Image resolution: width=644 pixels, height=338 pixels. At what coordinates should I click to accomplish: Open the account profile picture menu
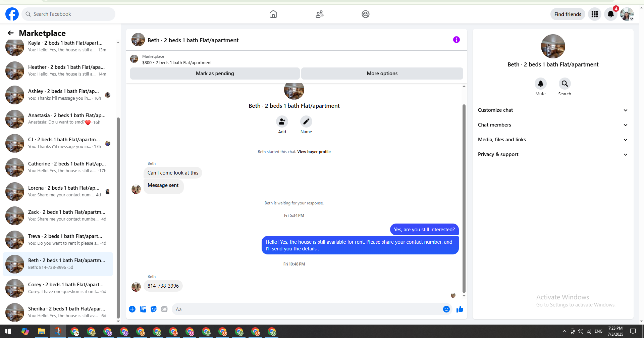coord(627,14)
